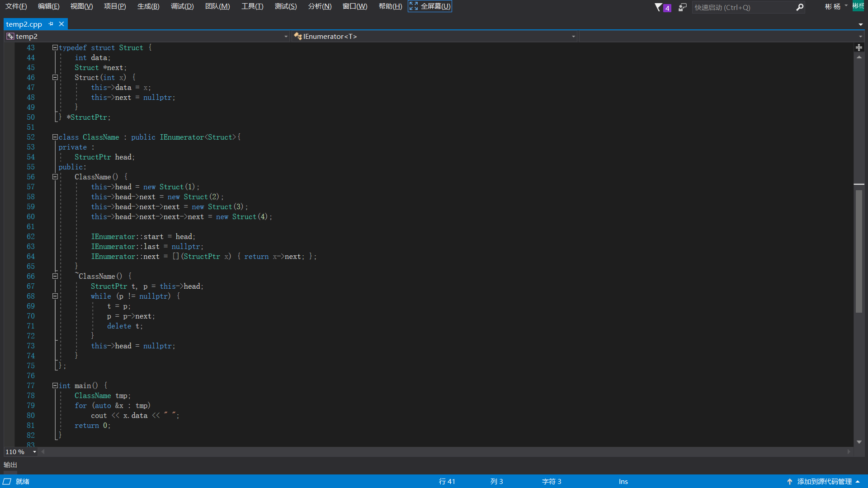The width and height of the screenshot is (868, 488).
Task: Open the 分析(N) menu
Action: coord(320,6)
